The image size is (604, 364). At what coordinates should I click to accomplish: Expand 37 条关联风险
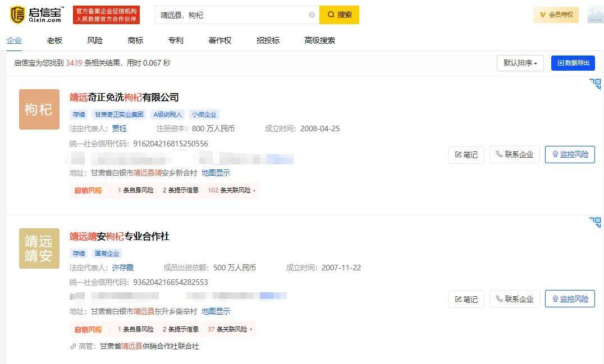click(x=230, y=329)
